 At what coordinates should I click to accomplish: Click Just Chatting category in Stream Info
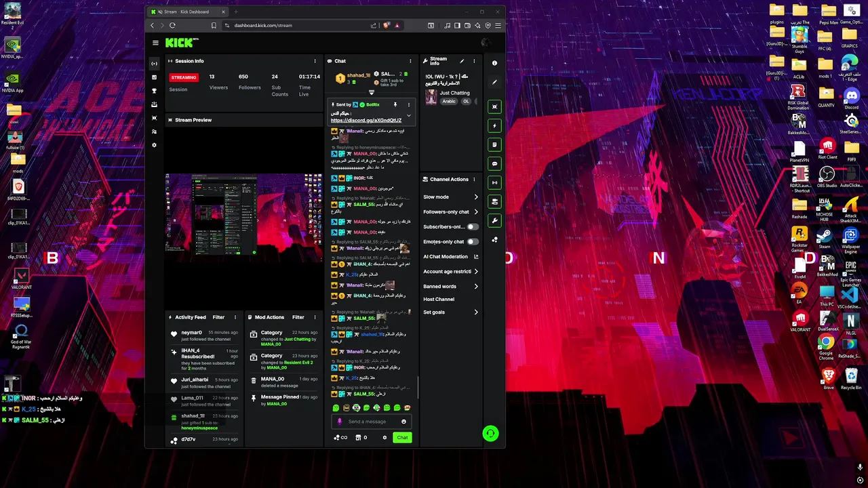click(454, 93)
